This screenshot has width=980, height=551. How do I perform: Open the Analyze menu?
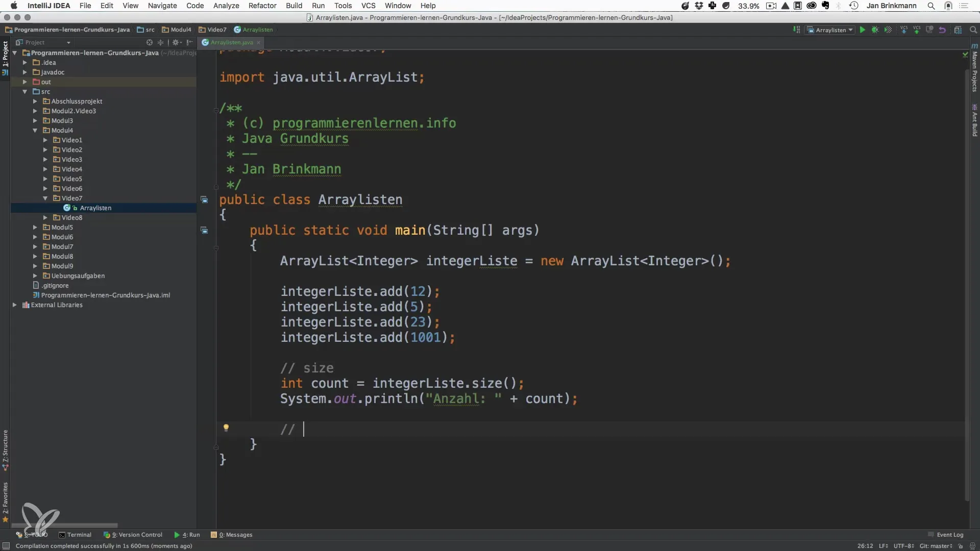pos(226,6)
